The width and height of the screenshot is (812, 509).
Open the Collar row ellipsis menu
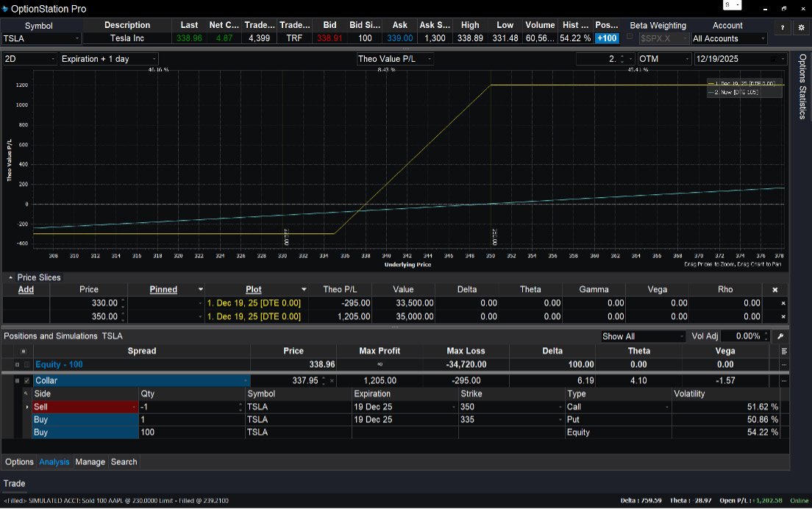click(784, 381)
